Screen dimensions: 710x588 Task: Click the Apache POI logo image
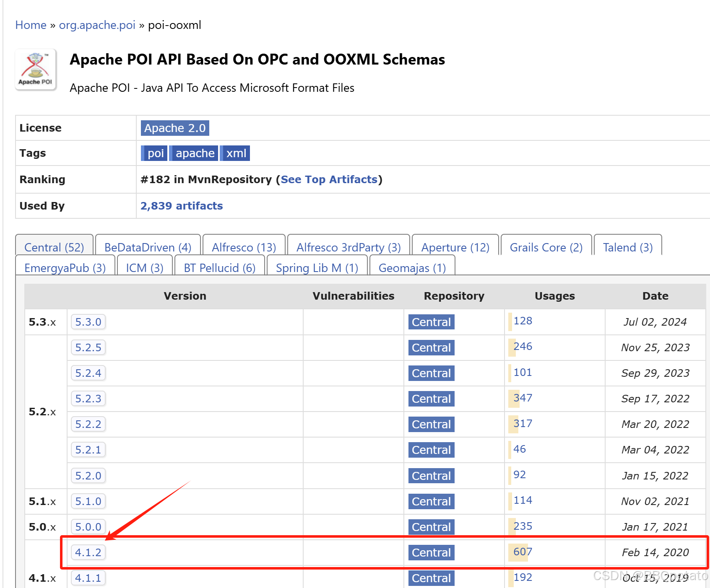pyautogui.click(x=36, y=69)
